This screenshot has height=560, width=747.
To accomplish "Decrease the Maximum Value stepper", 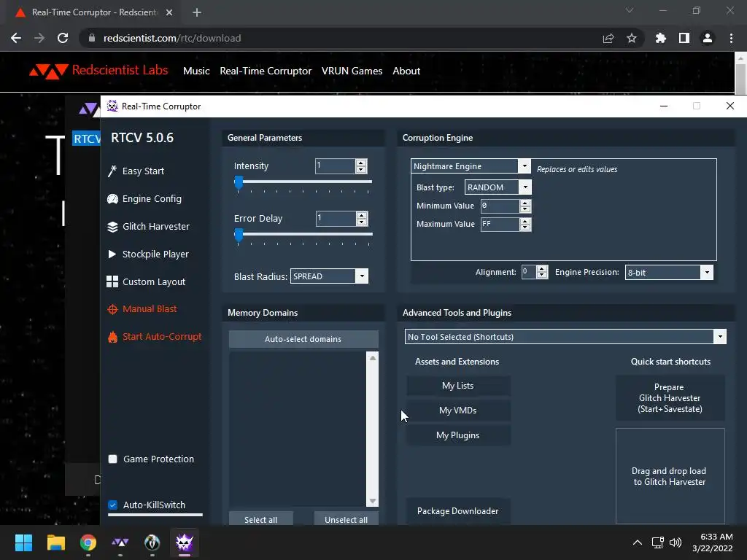I will [x=525, y=227].
